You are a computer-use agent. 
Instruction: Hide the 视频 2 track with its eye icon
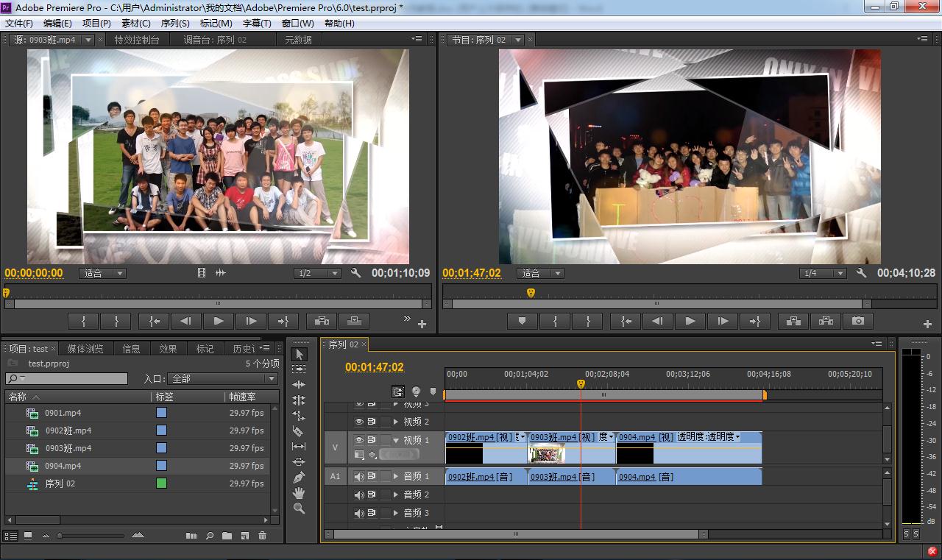tap(359, 422)
